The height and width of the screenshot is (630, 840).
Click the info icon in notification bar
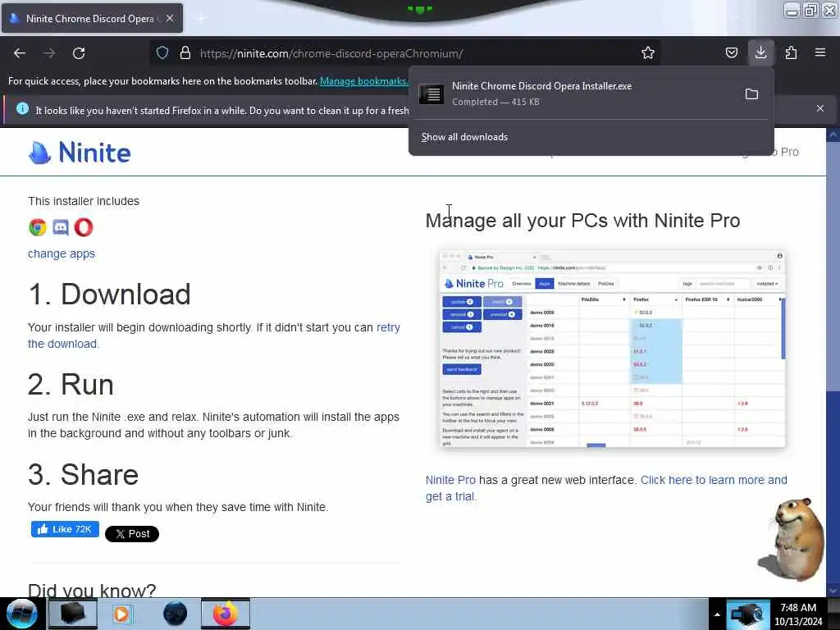pos(22,109)
